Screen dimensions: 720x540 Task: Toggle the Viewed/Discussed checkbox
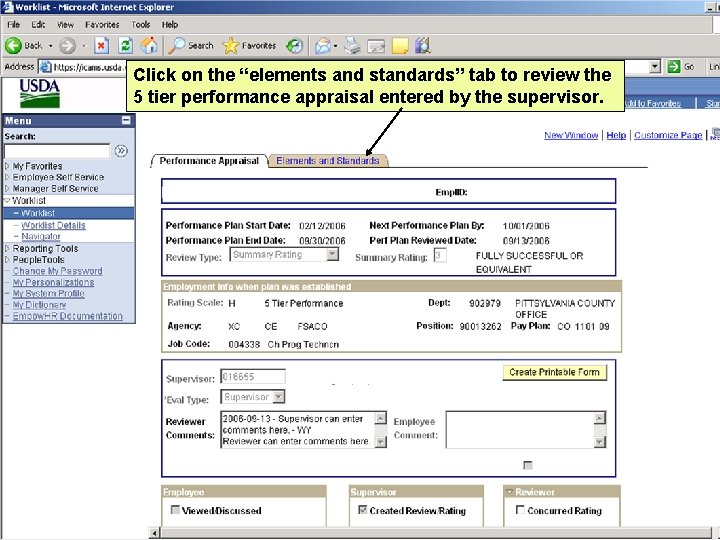(175, 510)
